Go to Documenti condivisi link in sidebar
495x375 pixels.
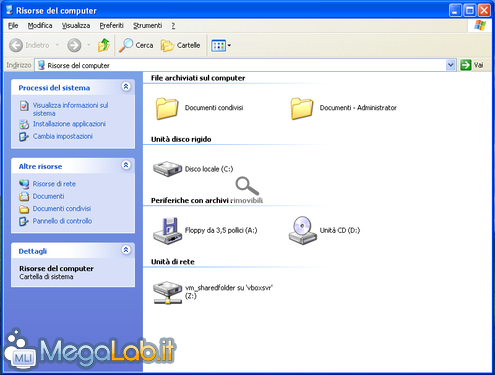[x=62, y=209]
